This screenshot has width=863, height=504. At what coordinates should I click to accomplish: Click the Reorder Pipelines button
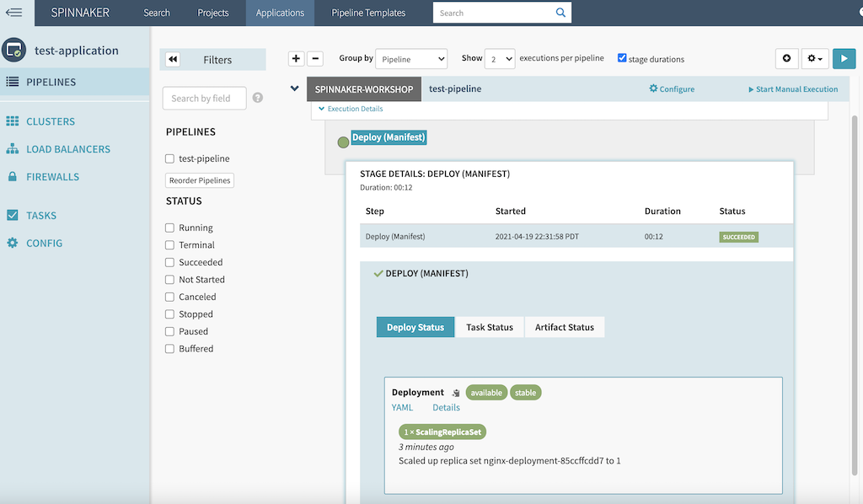tap(200, 180)
